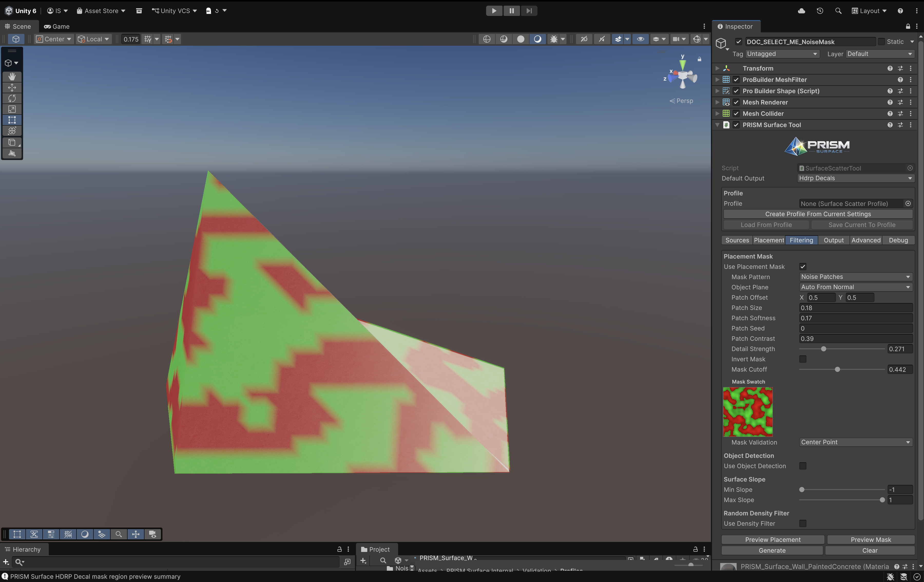This screenshot has width=924, height=582.
Task: Click the Clear button
Action: (x=870, y=550)
